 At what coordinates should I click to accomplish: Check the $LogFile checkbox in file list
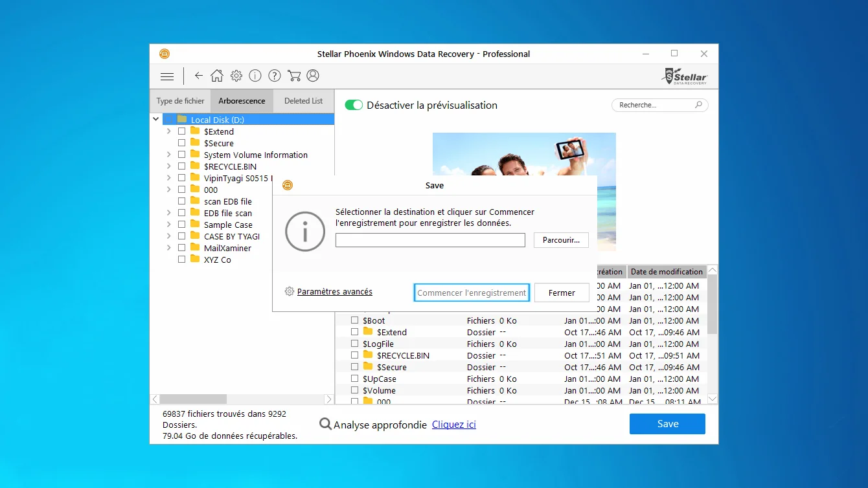point(354,344)
